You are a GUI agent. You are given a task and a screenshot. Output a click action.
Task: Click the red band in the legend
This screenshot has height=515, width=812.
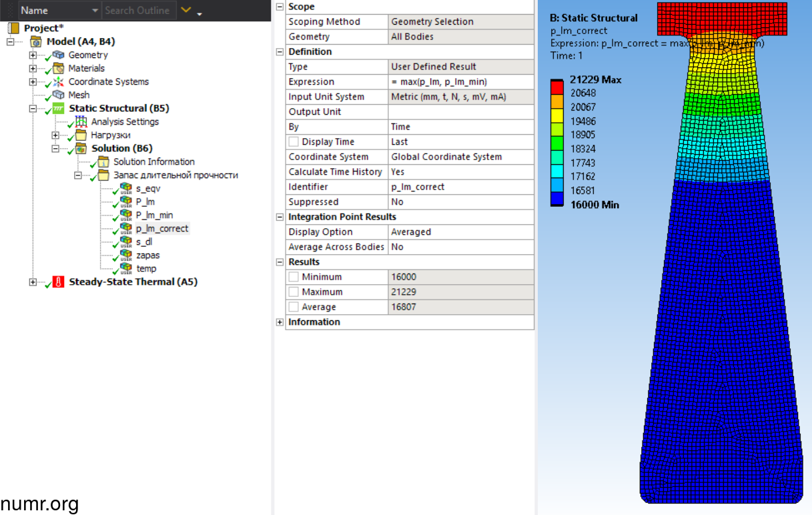point(558,86)
